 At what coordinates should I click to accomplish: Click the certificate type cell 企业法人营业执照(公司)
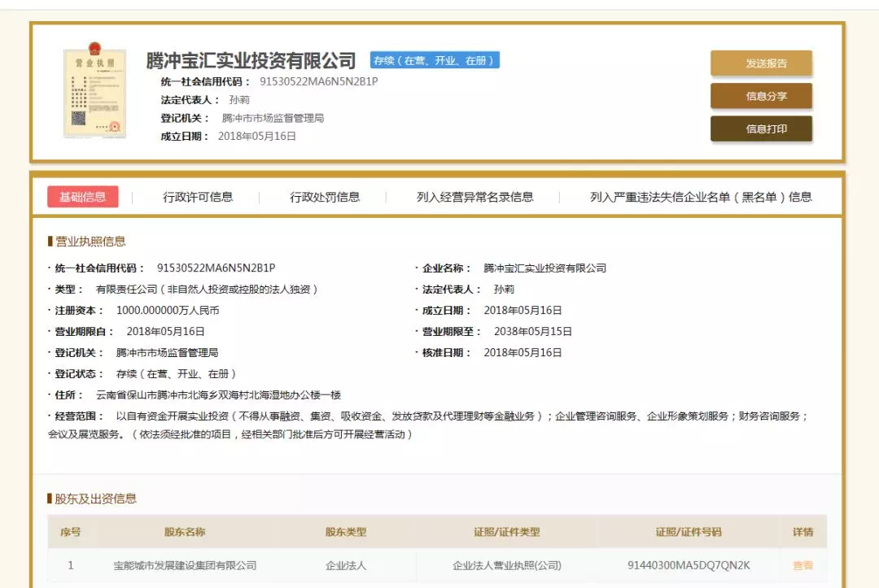507,565
